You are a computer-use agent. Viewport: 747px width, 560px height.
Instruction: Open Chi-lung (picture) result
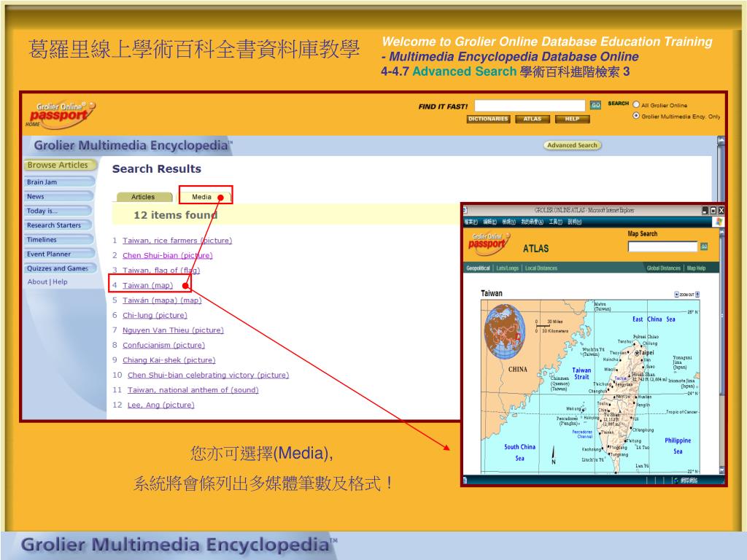155,315
